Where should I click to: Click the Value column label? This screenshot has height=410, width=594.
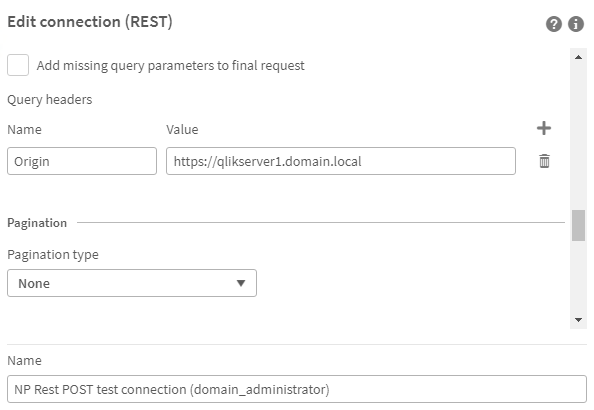tap(182, 130)
